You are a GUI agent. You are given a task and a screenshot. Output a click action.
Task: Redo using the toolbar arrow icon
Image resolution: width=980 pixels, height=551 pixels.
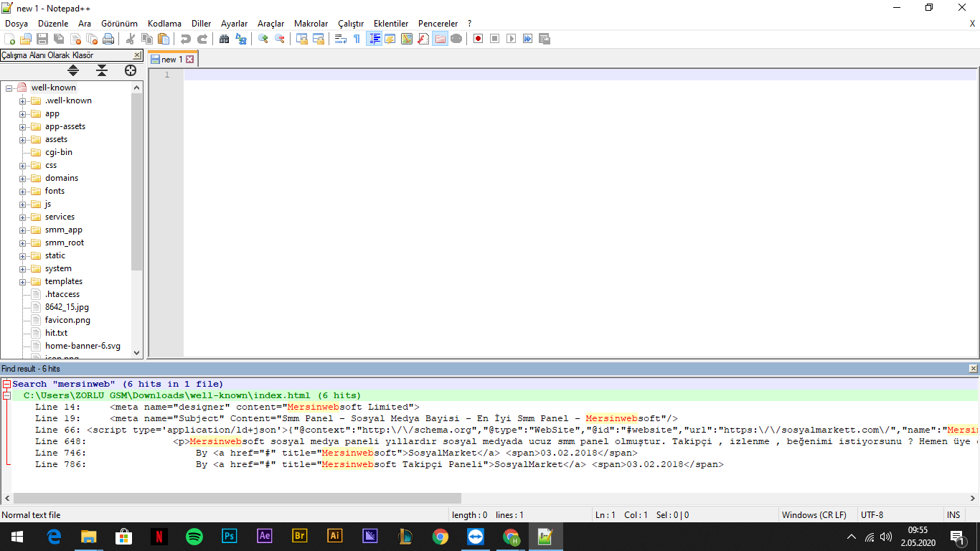[x=202, y=39]
